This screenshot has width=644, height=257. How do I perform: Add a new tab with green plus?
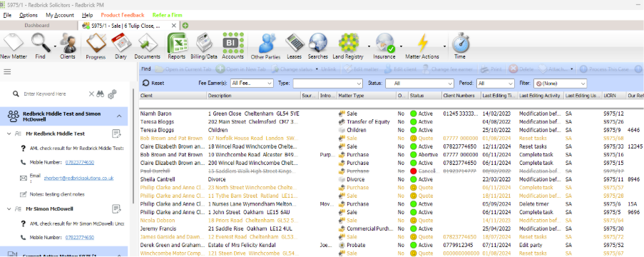[x=185, y=26]
